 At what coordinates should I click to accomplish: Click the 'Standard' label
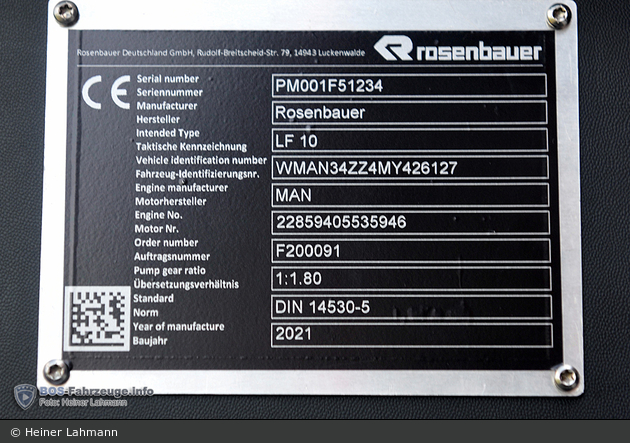point(153,298)
